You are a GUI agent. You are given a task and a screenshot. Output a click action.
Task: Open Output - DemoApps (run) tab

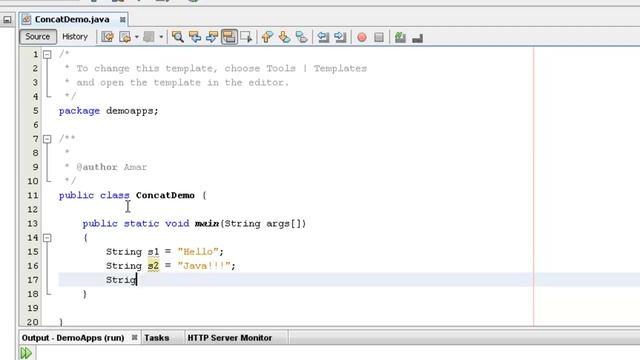click(73, 338)
